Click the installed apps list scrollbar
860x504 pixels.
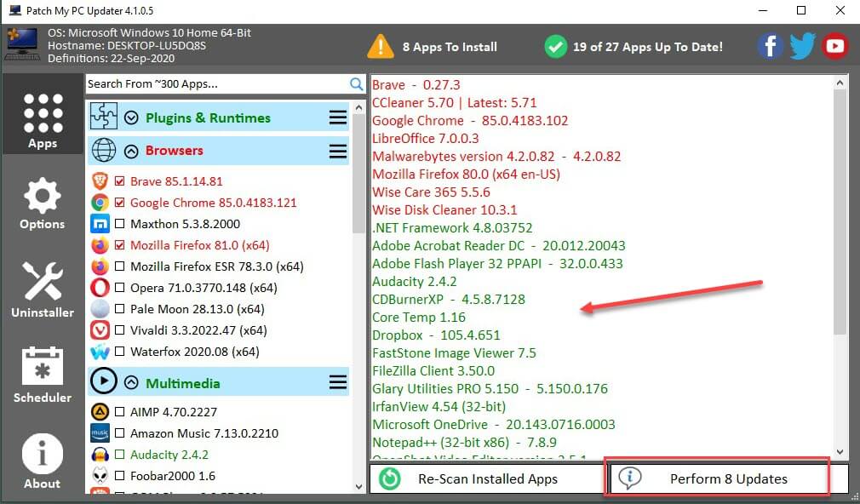coord(840,213)
